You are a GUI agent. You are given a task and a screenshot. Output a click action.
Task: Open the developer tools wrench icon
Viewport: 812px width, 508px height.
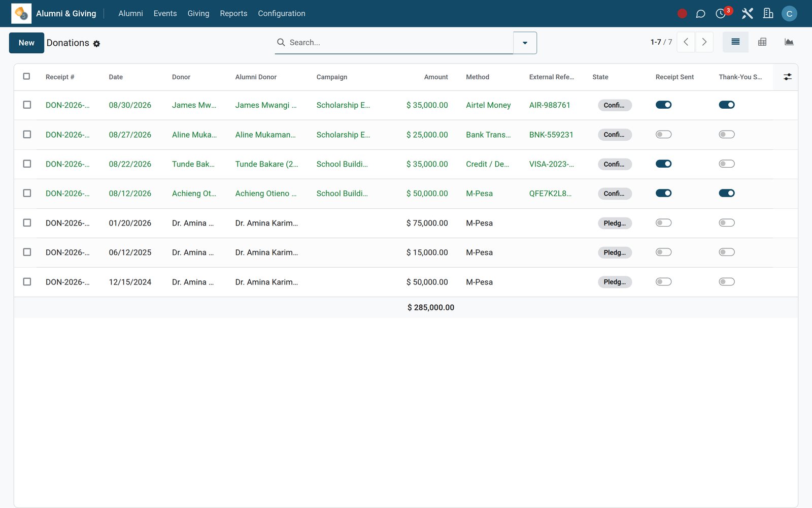pos(747,14)
